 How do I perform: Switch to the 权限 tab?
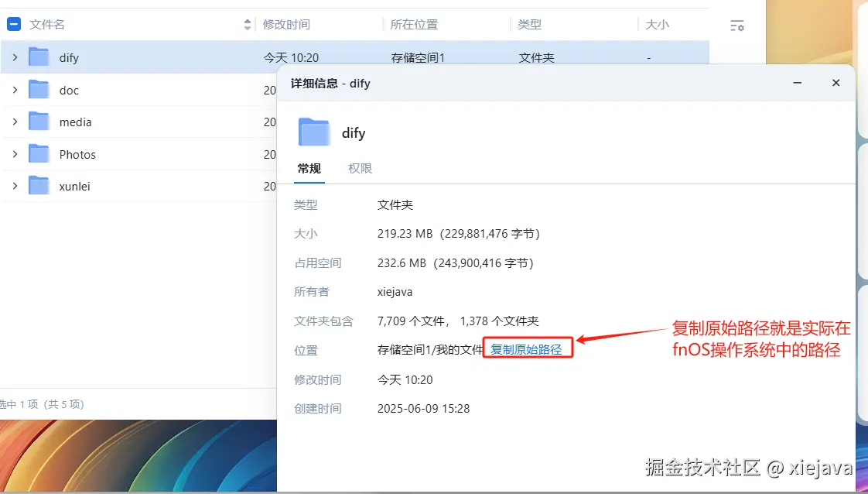pyautogui.click(x=359, y=168)
